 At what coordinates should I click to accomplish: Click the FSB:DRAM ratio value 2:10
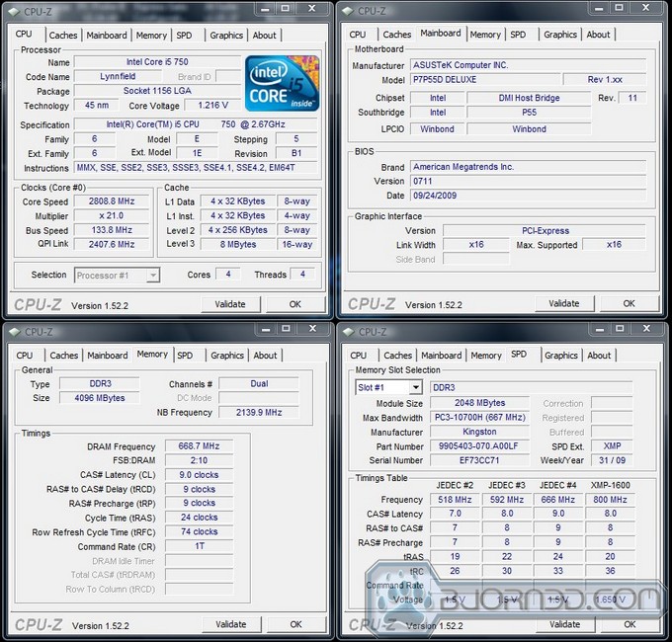pos(199,460)
